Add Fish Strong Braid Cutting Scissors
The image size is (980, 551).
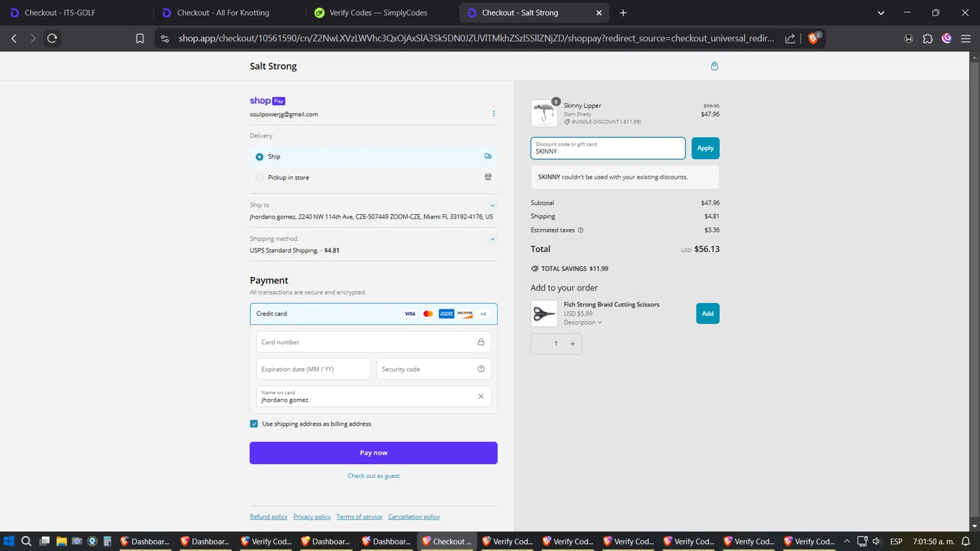tap(708, 313)
